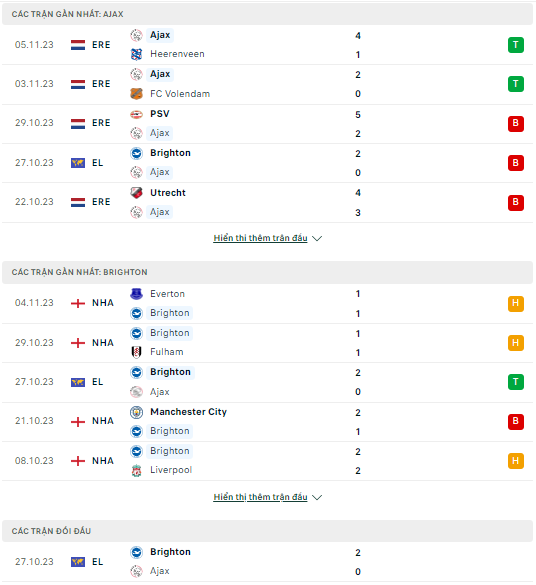Click the Fulham club crest icon
This screenshot has height=585, width=536.
tap(137, 352)
